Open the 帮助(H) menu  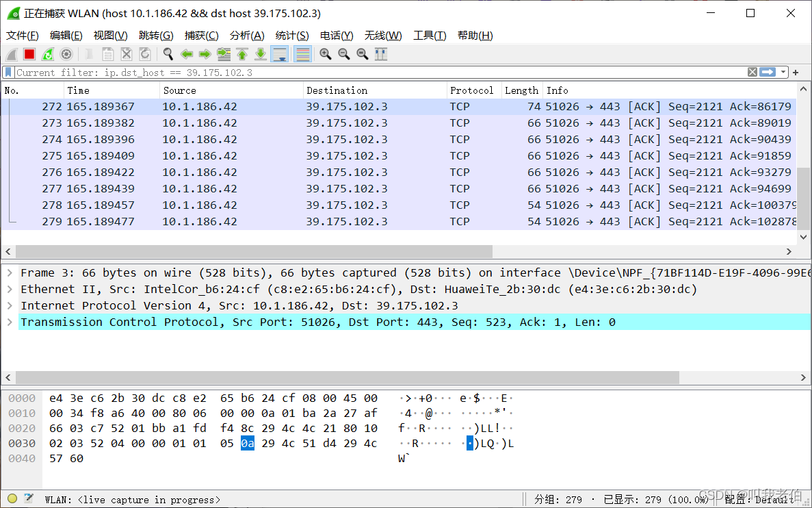(x=475, y=35)
